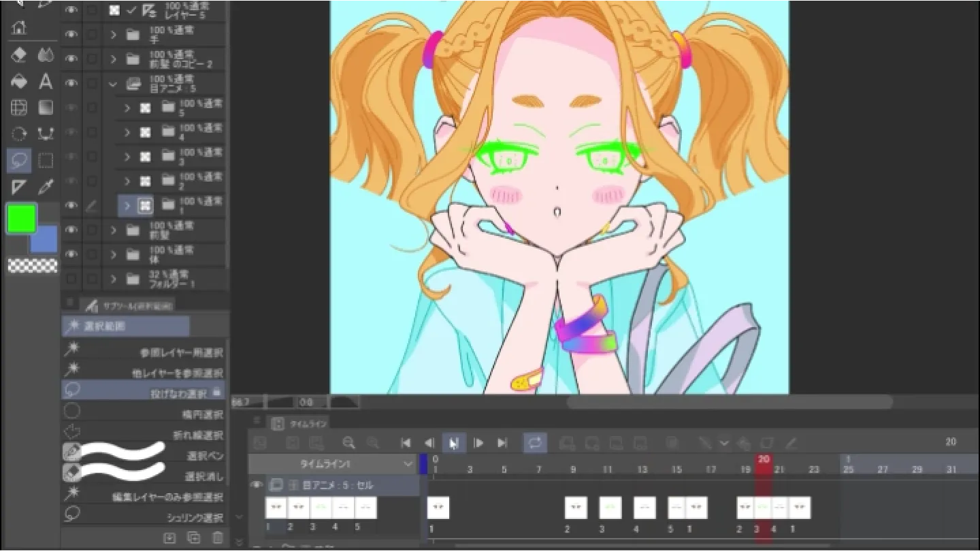Hide the 体 folder layer
The width and height of the screenshot is (980, 551).
point(71,254)
